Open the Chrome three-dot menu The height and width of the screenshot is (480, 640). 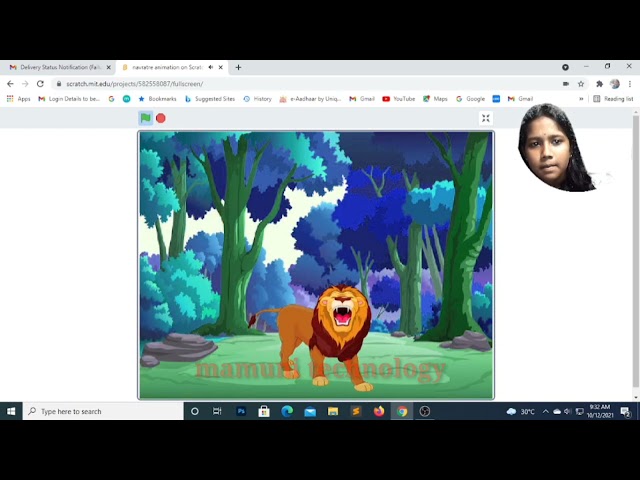(x=630, y=84)
